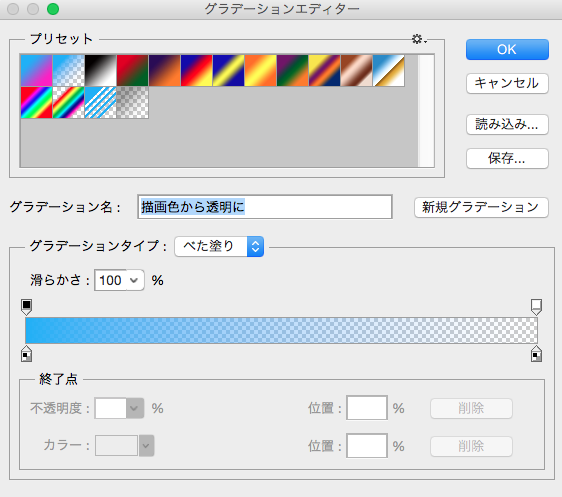Pick the foreground to transparent preset swatch
The width and height of the screenshot is (562, 497).
[68, 71]
